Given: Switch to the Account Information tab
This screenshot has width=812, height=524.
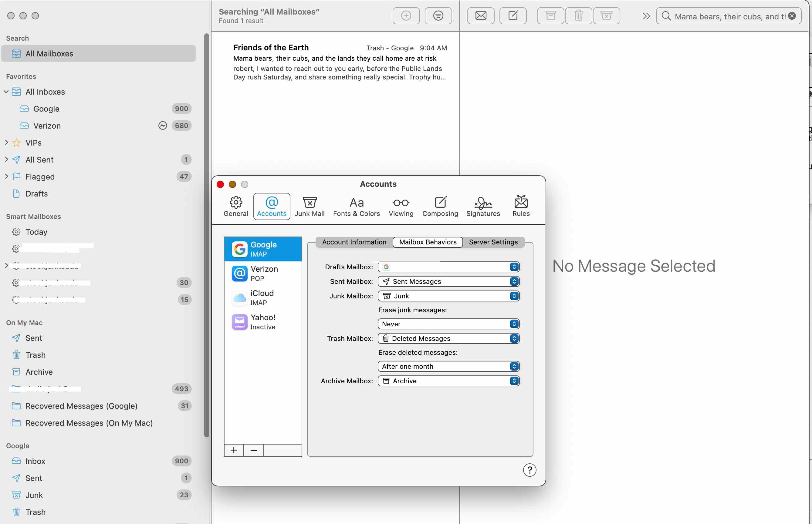Looking at the screenshot, I should (x=354, y=242).
